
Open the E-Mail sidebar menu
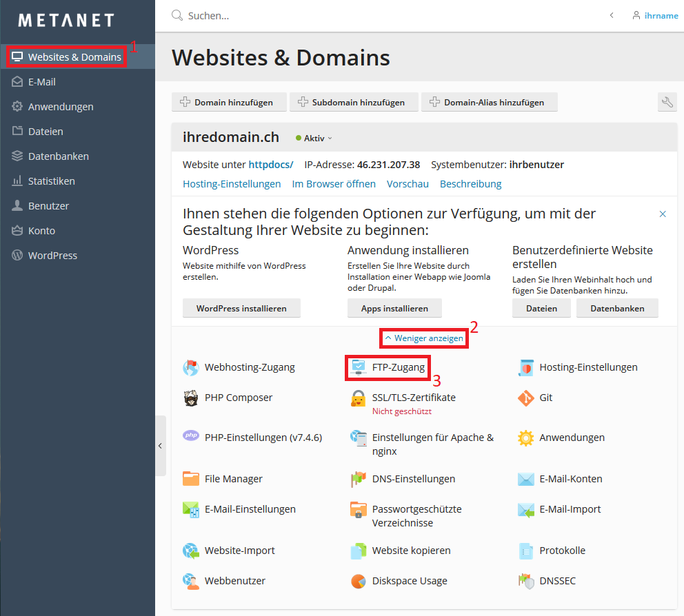click(41, 82)
